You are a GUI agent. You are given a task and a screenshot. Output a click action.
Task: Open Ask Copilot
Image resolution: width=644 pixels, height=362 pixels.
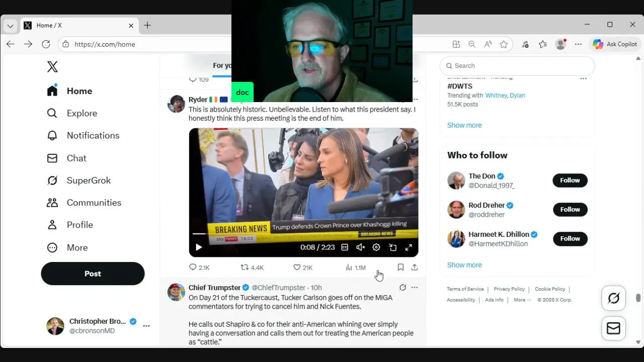[x=615, y=44]
